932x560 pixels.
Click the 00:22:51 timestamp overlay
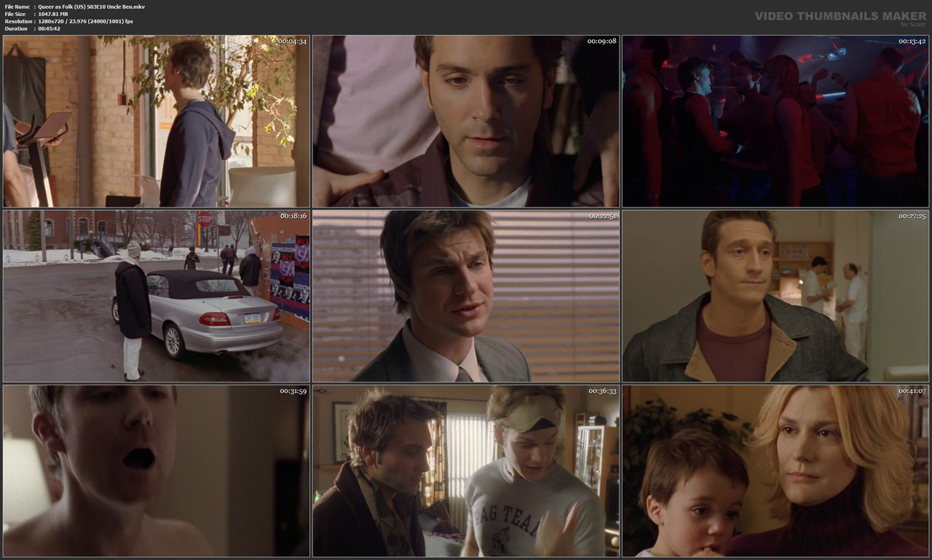coord(602,216)
